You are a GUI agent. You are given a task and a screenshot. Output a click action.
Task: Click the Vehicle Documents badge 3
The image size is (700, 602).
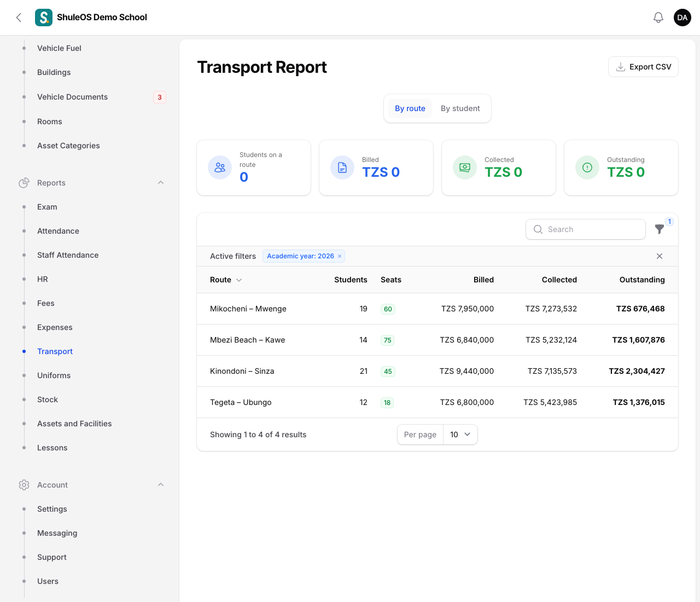click(160, 97)
